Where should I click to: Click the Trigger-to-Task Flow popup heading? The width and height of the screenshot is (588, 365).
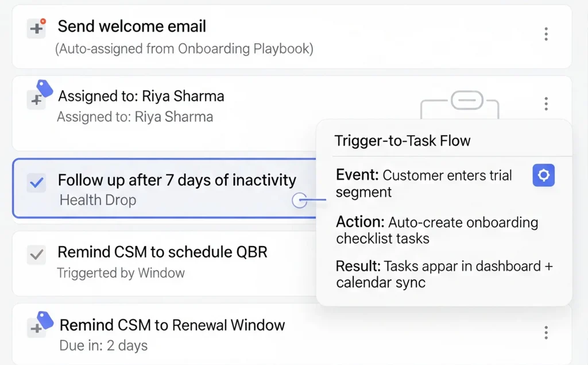[x=402, y=141]
